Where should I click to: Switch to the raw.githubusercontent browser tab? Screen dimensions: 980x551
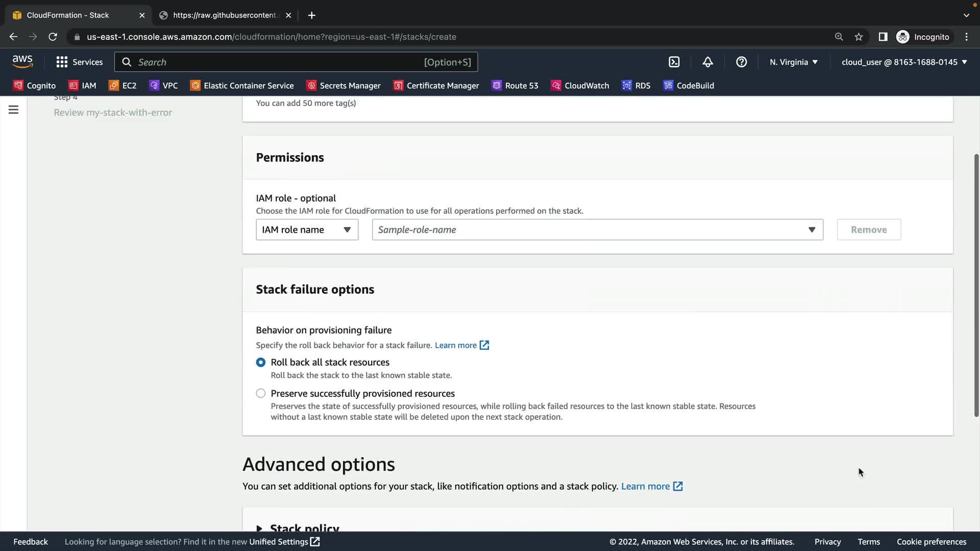225,15
